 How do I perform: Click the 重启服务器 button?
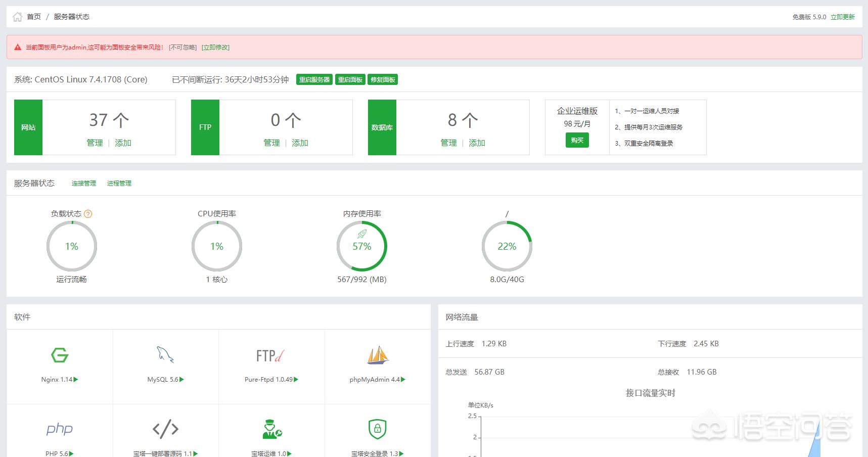(314, 79)
